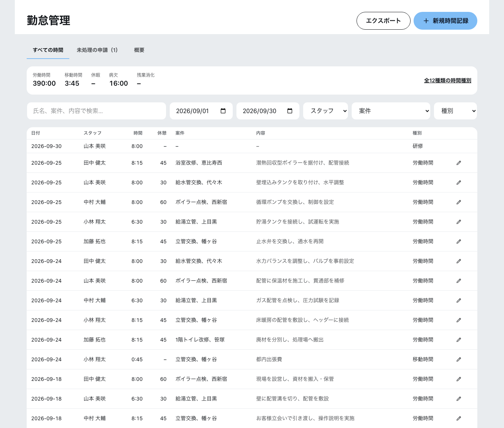Click the 勤怠管理 page title
The width and height of the screenshot is (504, 428).
[x=49, y=20]
